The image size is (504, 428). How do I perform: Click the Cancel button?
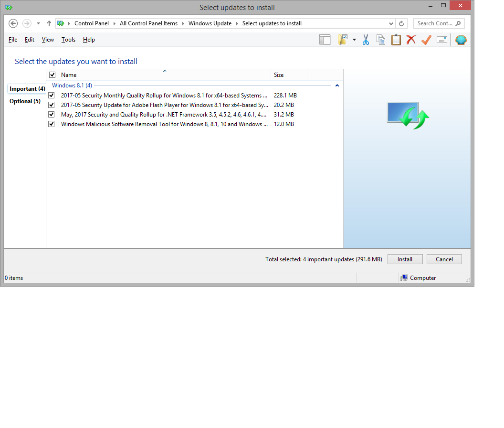pyautogui.click(x=444, y=259)
